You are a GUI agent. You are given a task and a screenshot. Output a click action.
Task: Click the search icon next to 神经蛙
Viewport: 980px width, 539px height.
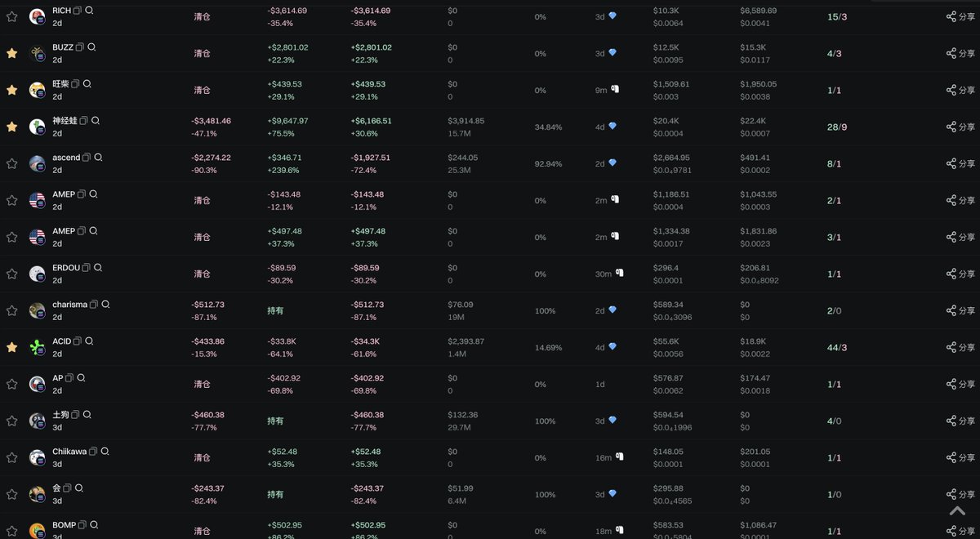pyautogui.click(x=96, y=121)
